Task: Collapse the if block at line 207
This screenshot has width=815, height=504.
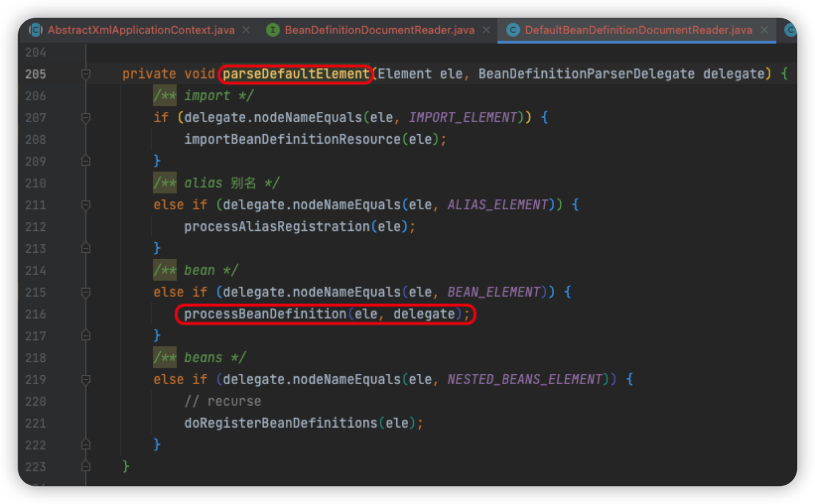Action: (x=85, y=118)
